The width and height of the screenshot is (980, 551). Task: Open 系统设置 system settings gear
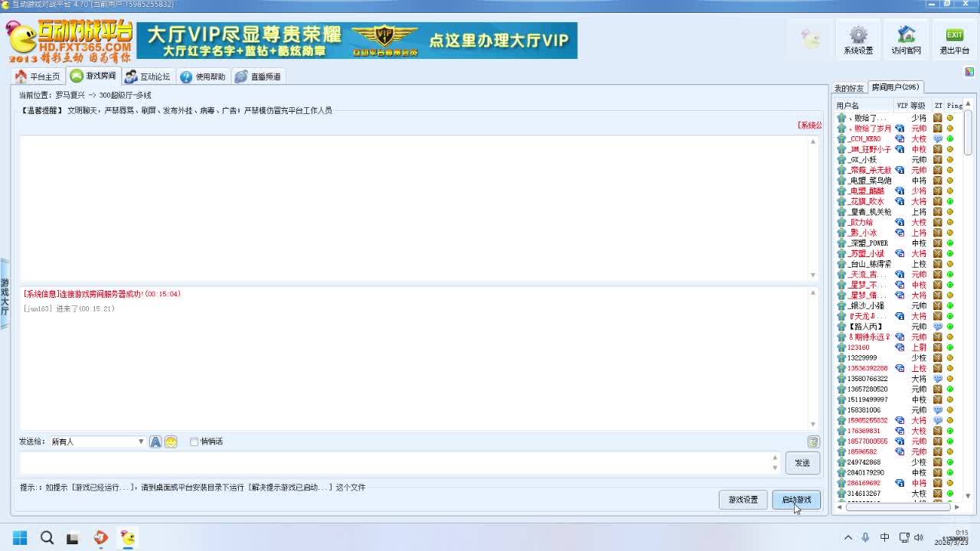858,40
